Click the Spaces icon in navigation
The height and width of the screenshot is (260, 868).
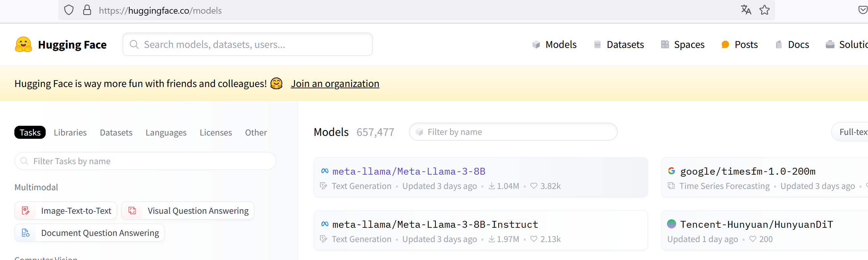(x=665, y=44)
